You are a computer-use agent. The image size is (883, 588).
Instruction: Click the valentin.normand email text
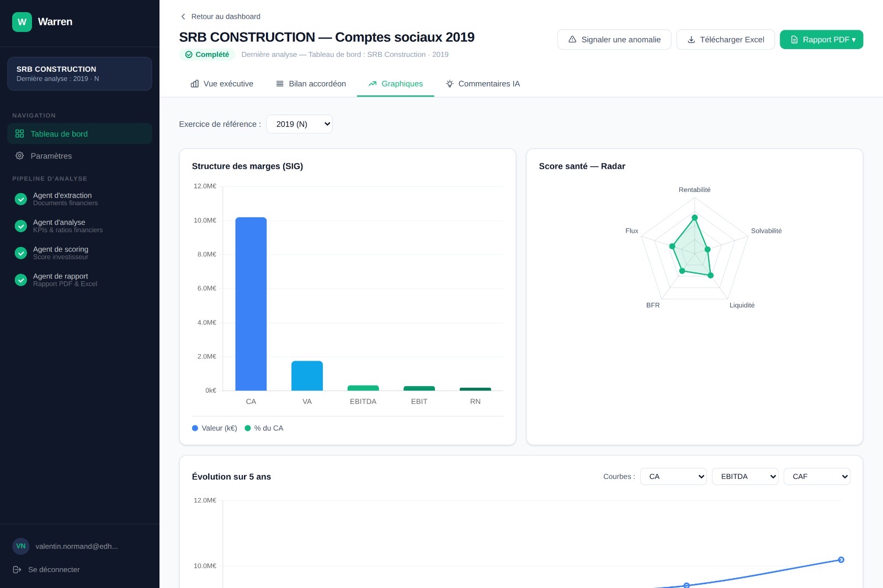(x=77, y=546)
